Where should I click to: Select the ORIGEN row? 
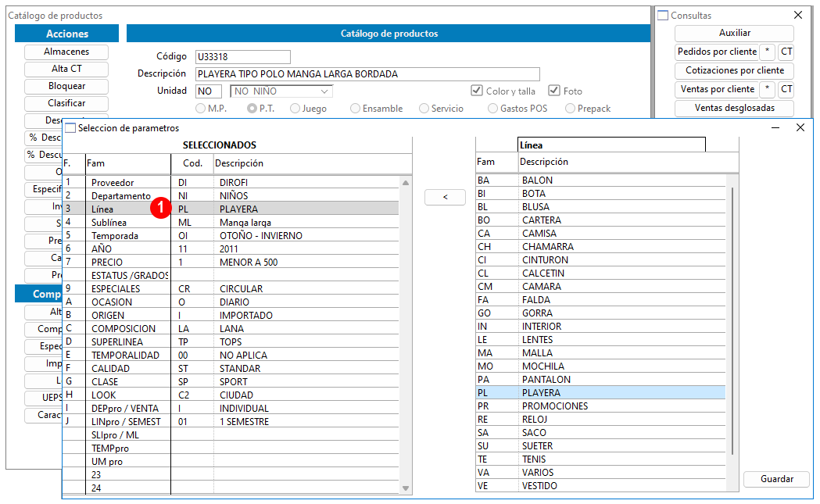click(x=231, y=315)
